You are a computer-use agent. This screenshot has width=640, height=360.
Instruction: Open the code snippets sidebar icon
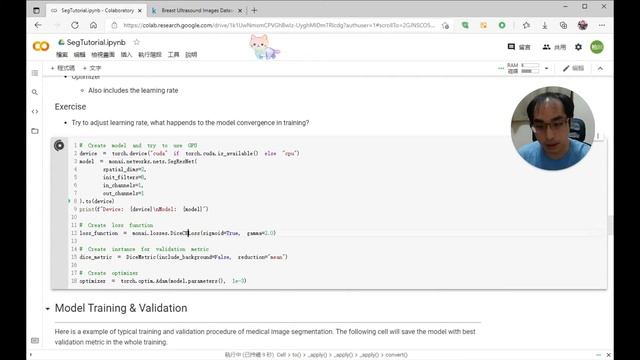click(35, 111)
